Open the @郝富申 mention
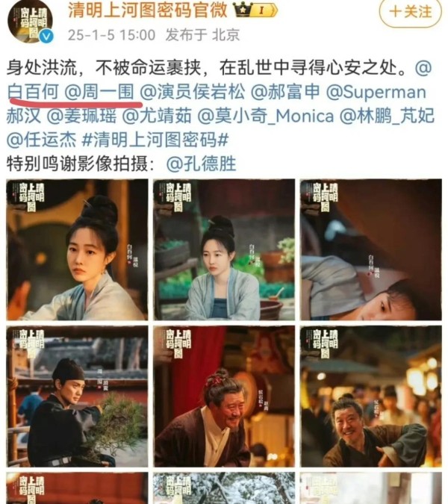 [285, 92]
